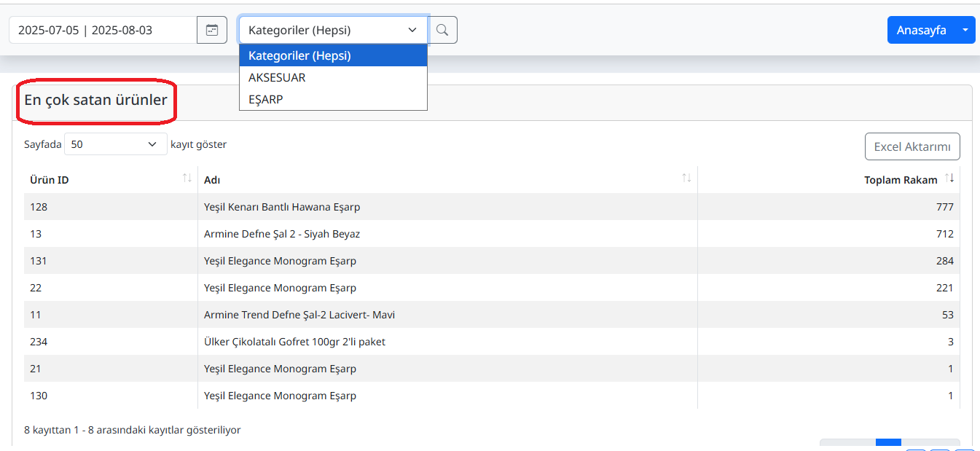Screen dimensions: 980x451
Task: Select Ülker Çikolatalı Gofret product row
Action: [x=294, y=342]
